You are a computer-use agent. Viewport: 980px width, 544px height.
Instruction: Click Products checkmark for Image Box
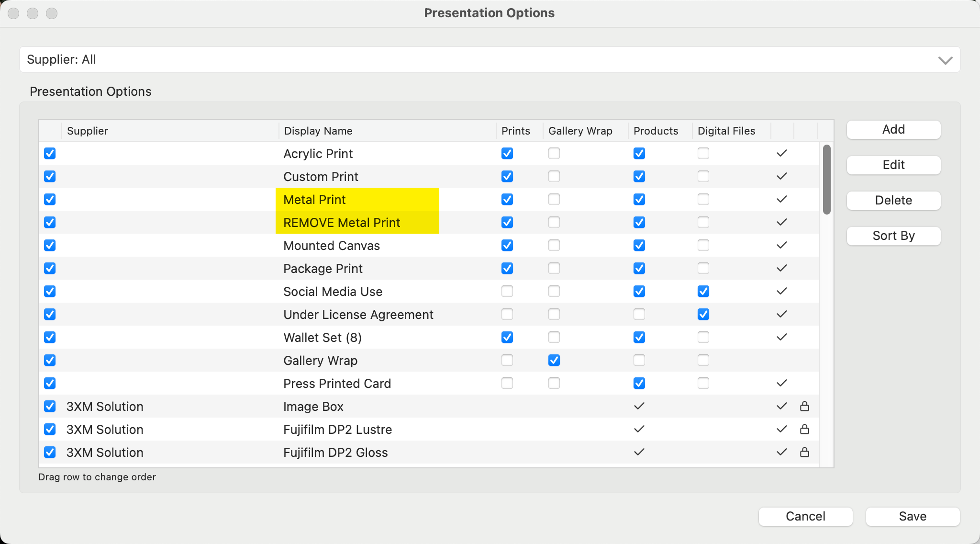[x=639, y=406]
